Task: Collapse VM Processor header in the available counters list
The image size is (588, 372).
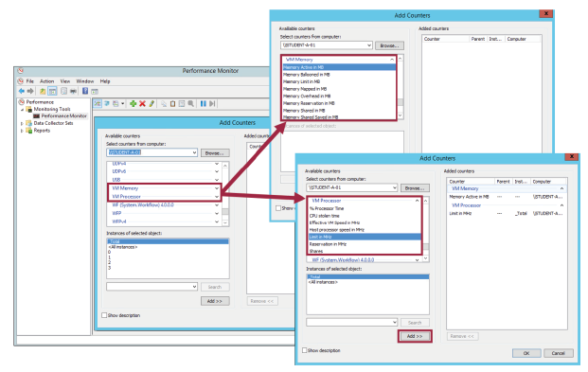Action: [417, 201]
